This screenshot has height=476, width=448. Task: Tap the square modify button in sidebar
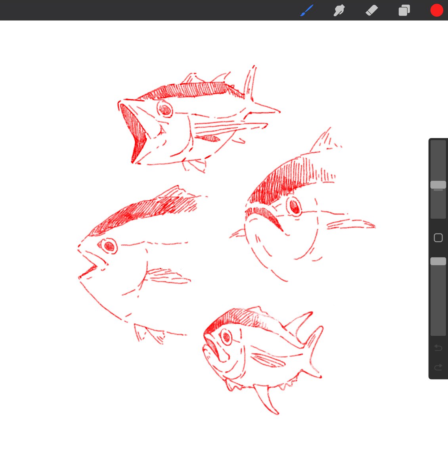pos(438,238)
